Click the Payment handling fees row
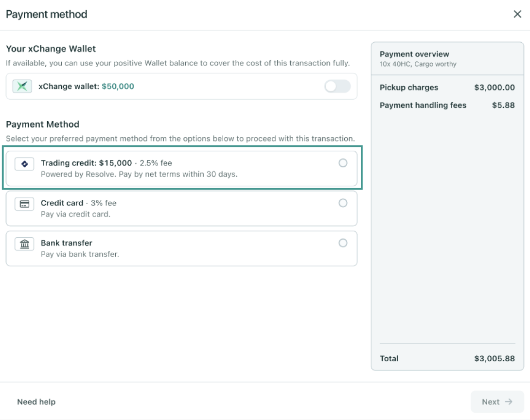This screenshot has height=420, width=530. [x=447, y=105]
